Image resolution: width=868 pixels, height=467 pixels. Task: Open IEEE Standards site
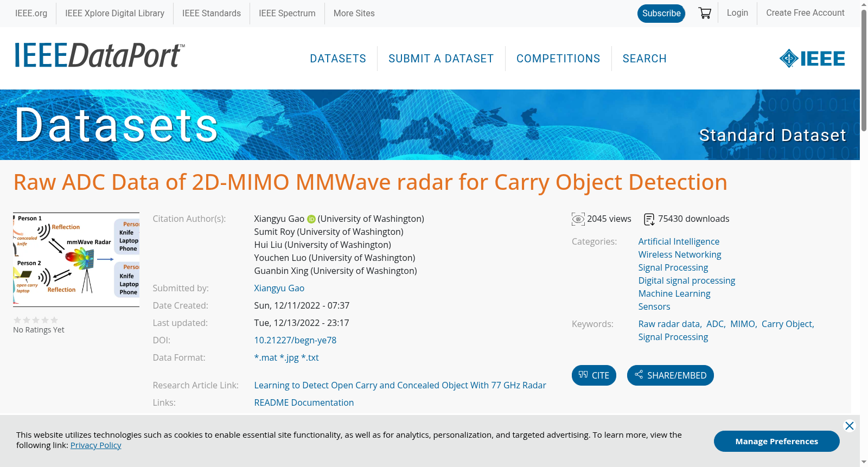click(212, 13)
